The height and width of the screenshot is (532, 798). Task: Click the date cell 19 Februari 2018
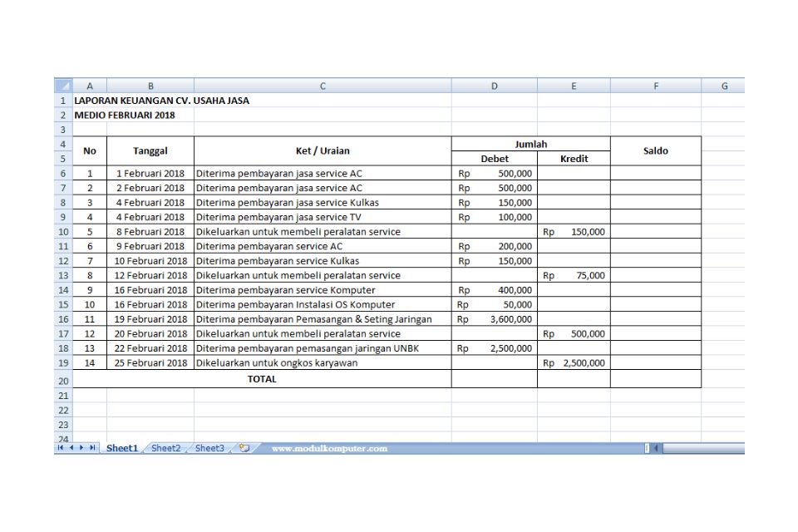(x=150, y=319)
